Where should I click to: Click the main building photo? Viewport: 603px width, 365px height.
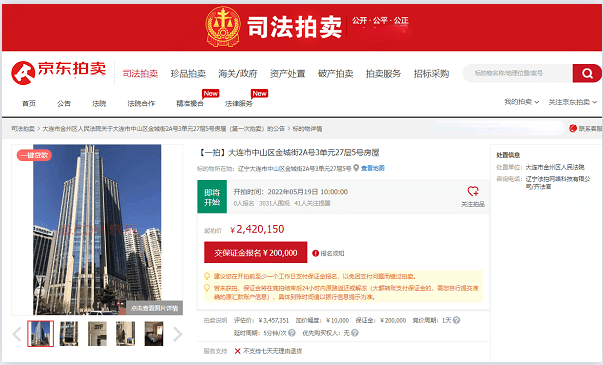pos(97,229)
